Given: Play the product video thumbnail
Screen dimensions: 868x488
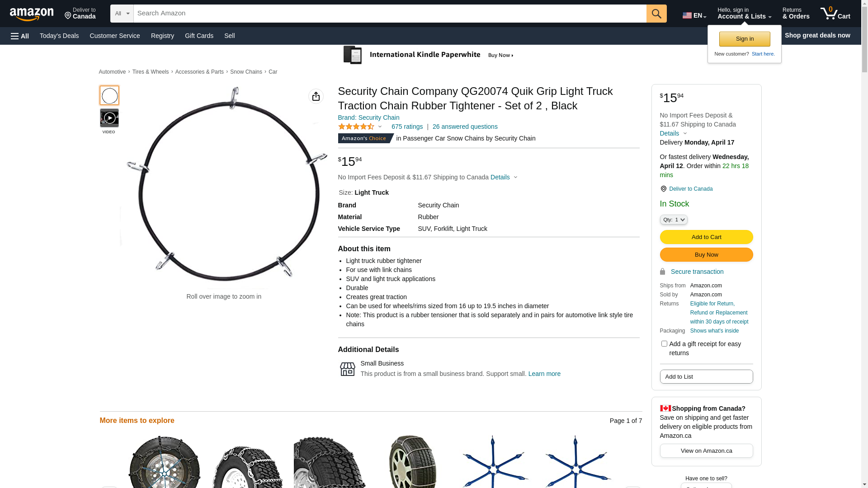Looking at the screenshot, I should (109, 118).
